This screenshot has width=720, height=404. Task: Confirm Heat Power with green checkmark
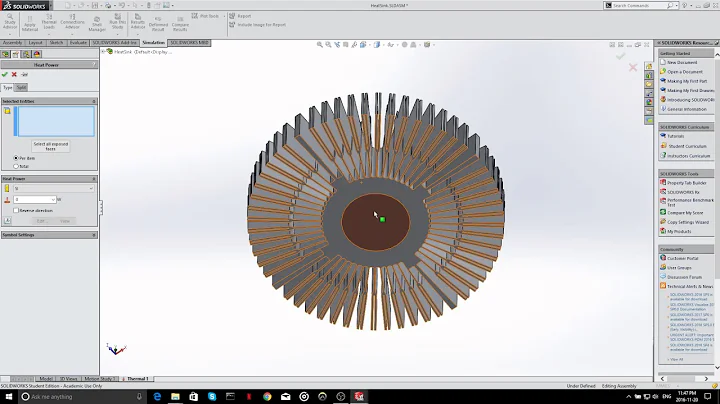[x=5, y=74]
